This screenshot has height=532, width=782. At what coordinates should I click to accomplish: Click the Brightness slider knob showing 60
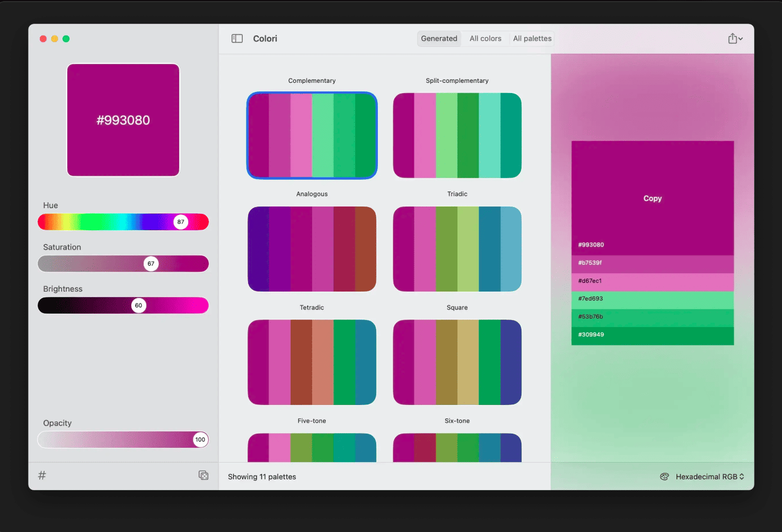click(139, 306)
